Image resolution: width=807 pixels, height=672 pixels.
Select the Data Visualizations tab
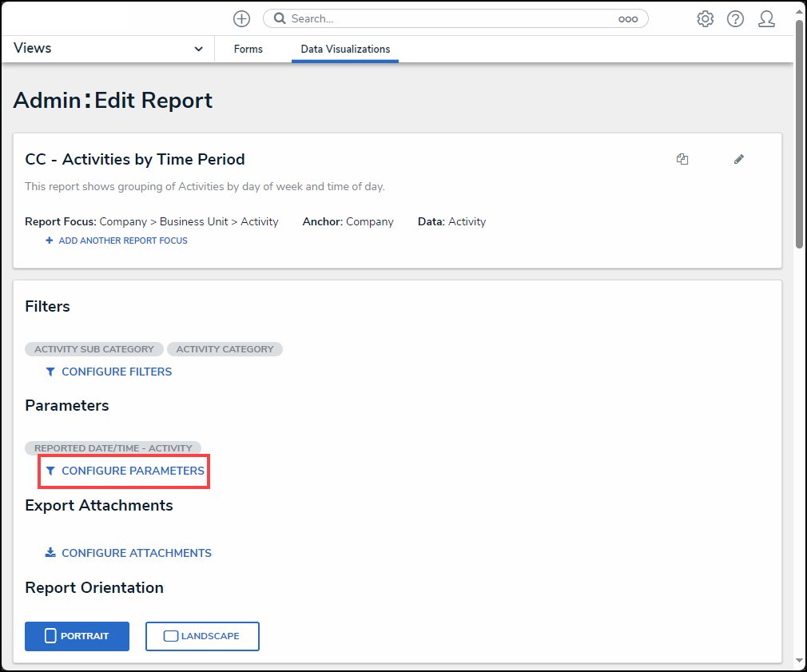[345, 49]
